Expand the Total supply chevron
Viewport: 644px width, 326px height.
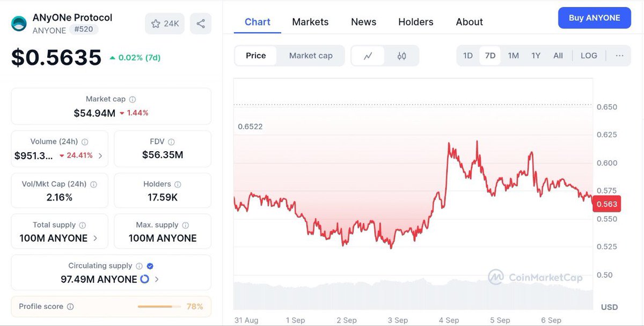point(96,238)
